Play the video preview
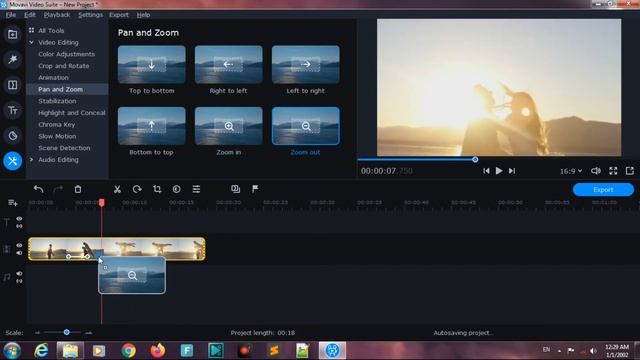 [x=499, y=171]
